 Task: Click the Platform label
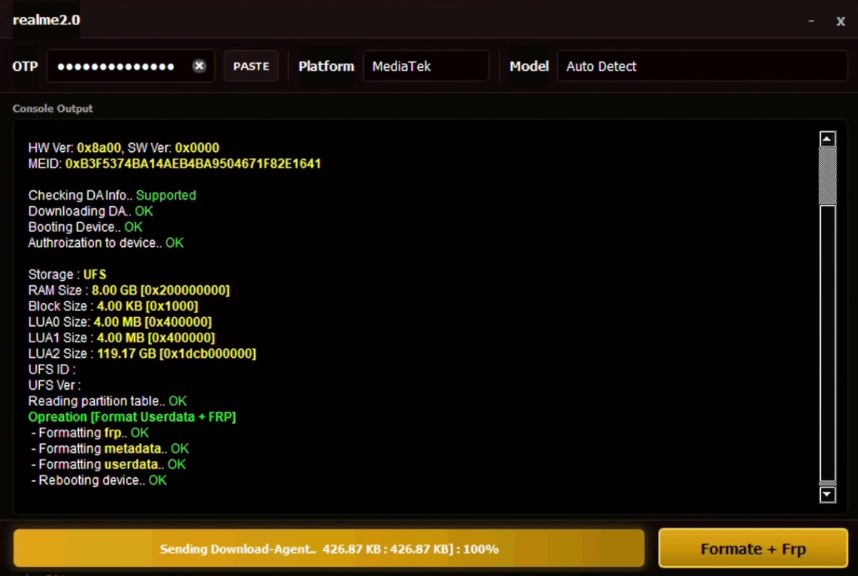pos(326,66)
